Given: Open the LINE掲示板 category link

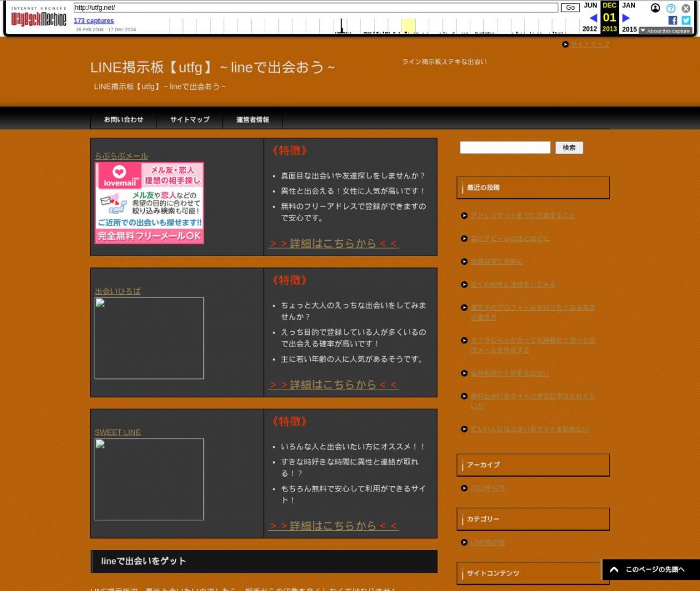Looking at the screenshot, I should (488, 542).
